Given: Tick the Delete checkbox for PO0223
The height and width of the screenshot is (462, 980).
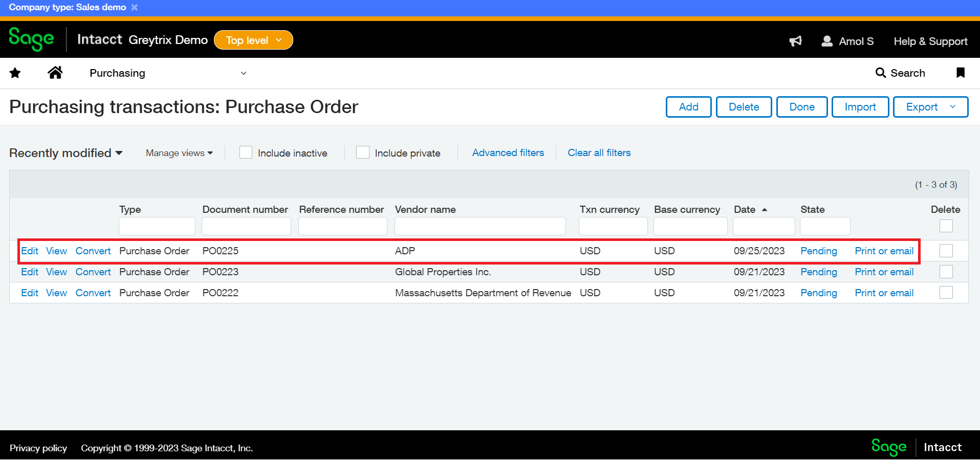Looking at the screenshot, I should (x=946, y=272).
